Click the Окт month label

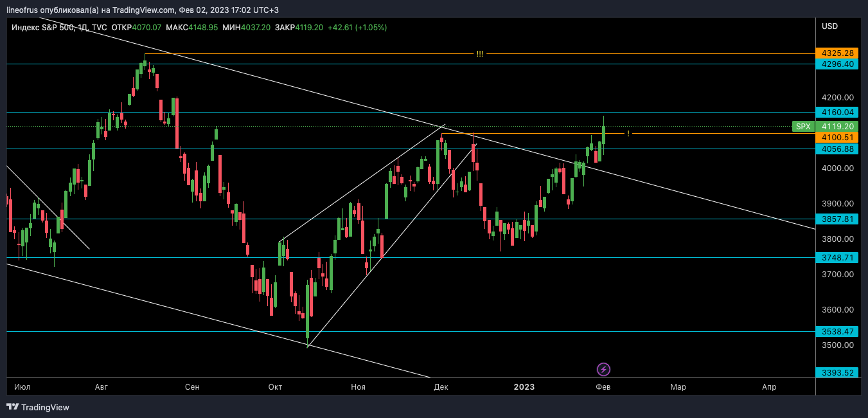(275, 386)
